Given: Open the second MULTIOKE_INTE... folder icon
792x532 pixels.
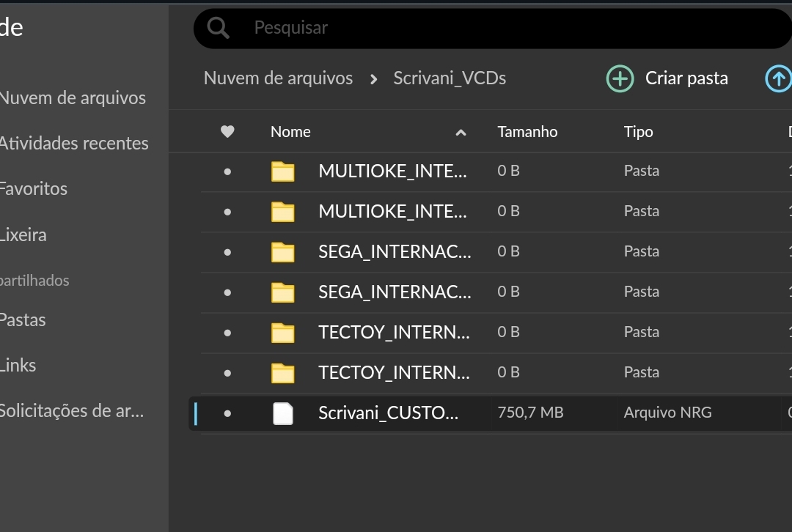Looking at the screenshot, I should [x=283, y=212].
